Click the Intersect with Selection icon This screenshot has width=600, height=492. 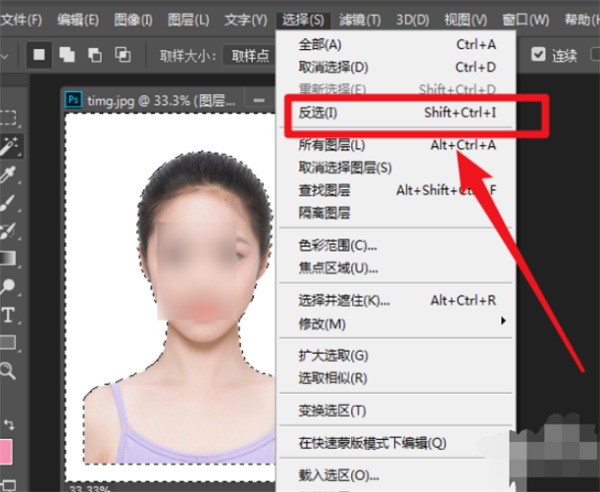tap(123, 54)
